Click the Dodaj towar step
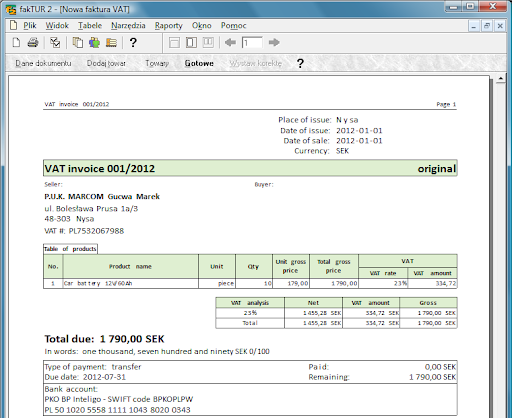512x418 pixels. [x=106, y=63]
